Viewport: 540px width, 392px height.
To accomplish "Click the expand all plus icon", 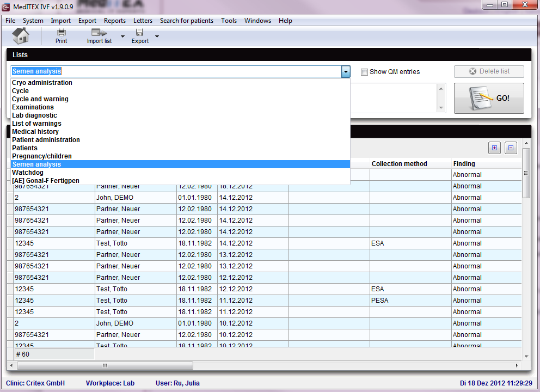I will tap(494, 148).
